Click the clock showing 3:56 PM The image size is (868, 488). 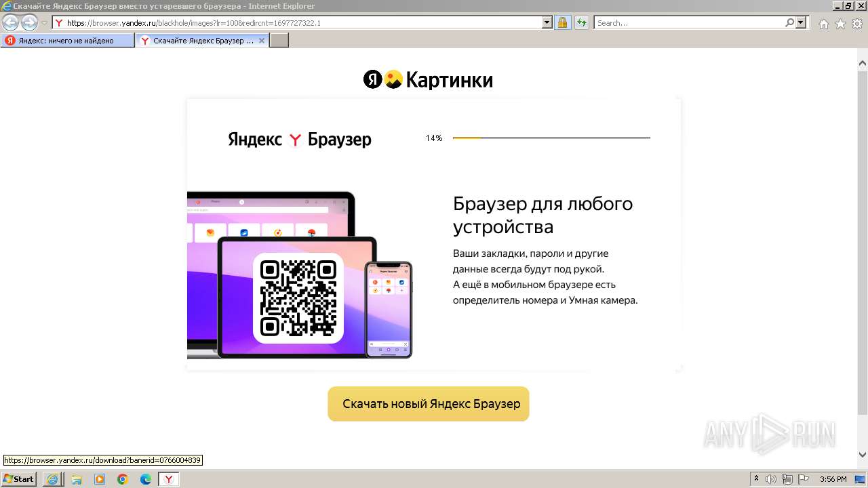click(833, 479)
